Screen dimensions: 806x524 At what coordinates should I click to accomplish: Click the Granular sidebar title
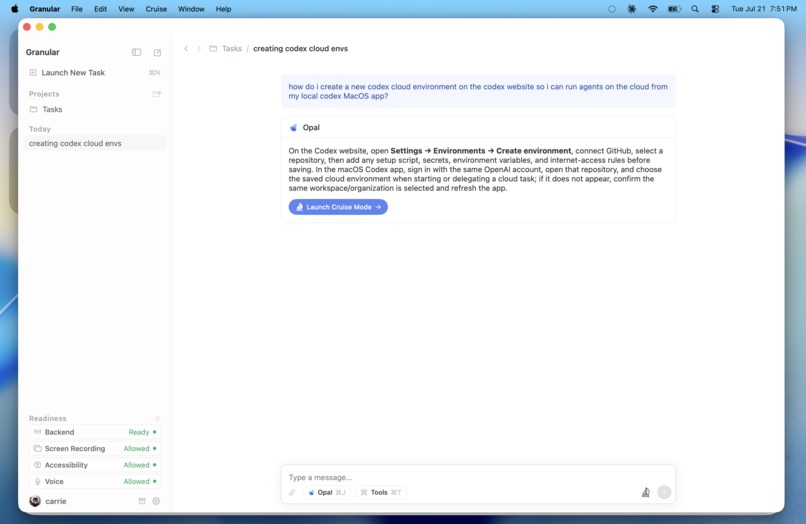43,52
